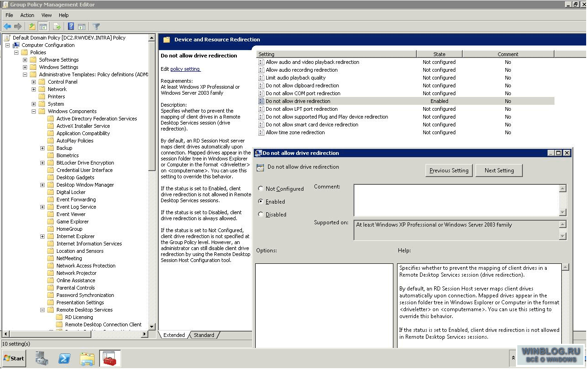588x370 pixels.
Task: Open Help via the blue question mark icon
Action: point(71,27)
